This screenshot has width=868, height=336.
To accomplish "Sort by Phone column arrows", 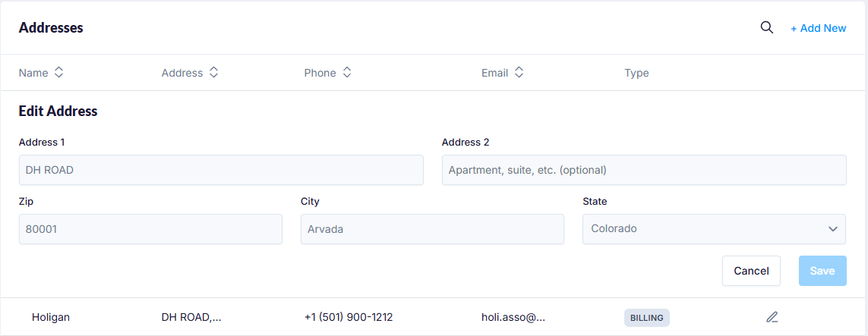I will [346, 73].
